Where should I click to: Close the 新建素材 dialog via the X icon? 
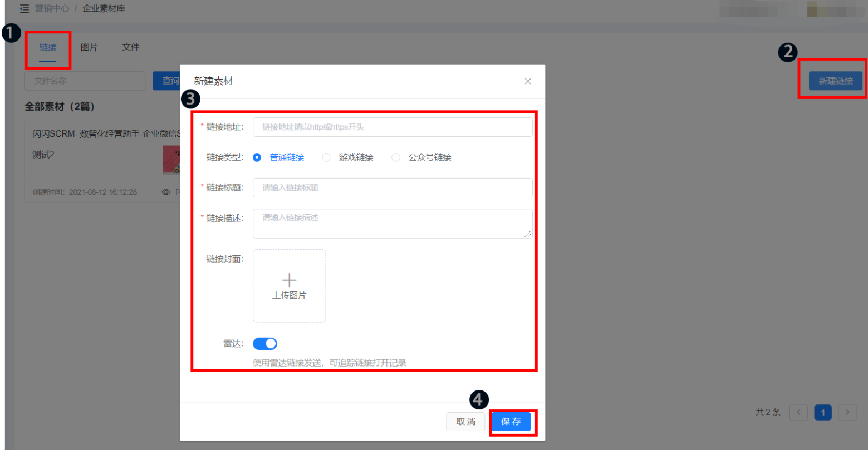point(527,81)
